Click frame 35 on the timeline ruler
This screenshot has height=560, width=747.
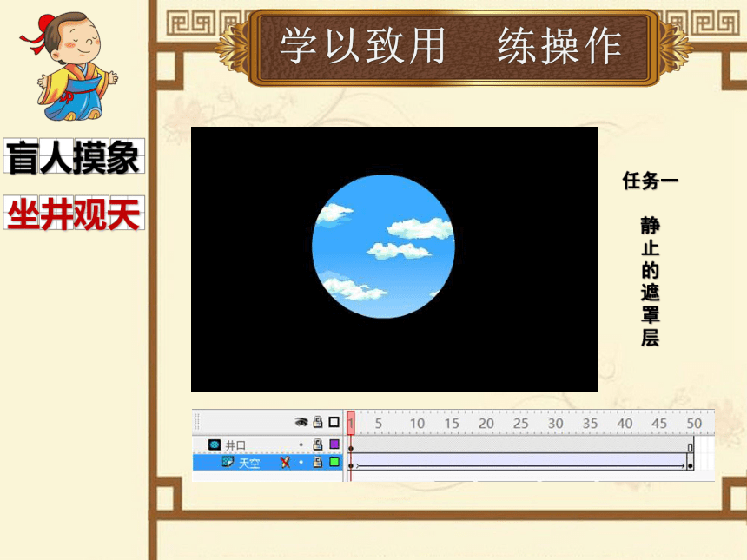(x=590, y=424)
